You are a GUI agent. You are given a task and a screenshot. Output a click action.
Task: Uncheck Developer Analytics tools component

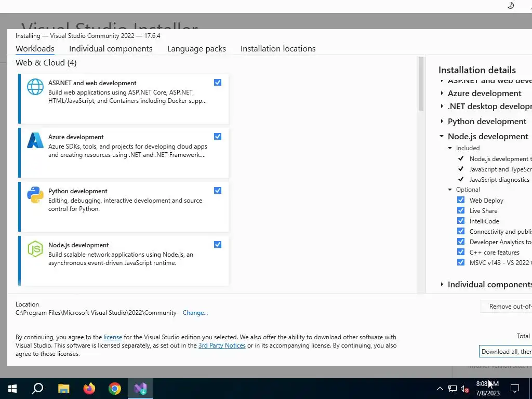pyautogui.click(x=461, y=242)
